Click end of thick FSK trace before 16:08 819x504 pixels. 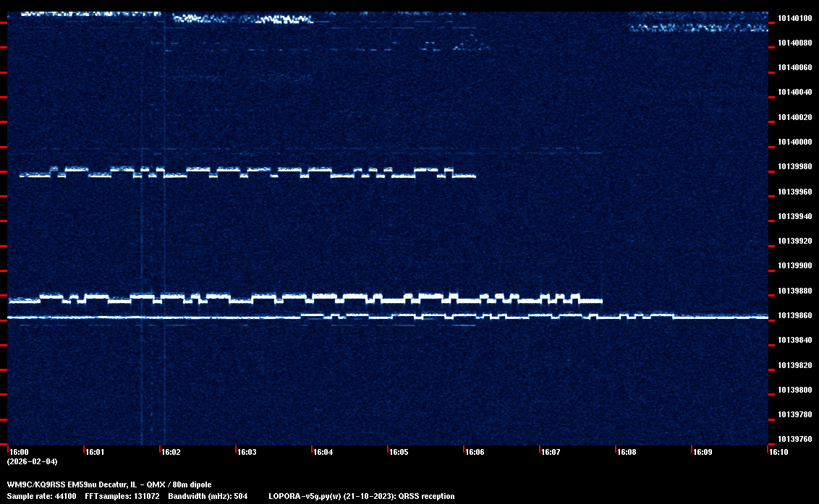point(601,300)
